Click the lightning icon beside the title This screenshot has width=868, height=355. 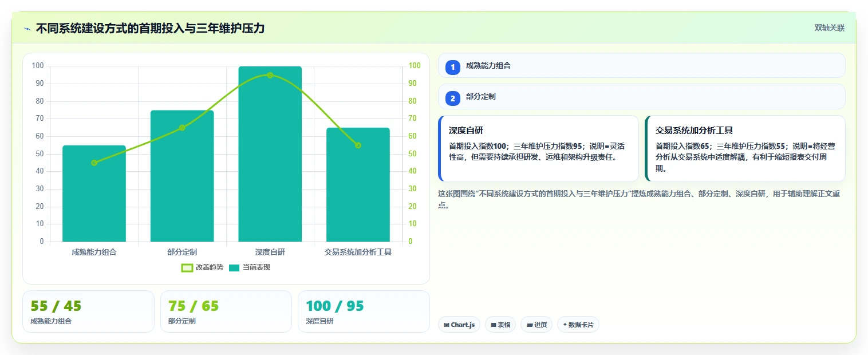point(27,29)
